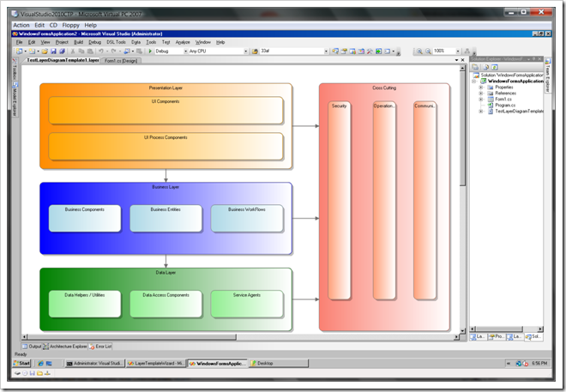Open the Model Explorer side tab
The image size is (566, 392).
(15, 100)
